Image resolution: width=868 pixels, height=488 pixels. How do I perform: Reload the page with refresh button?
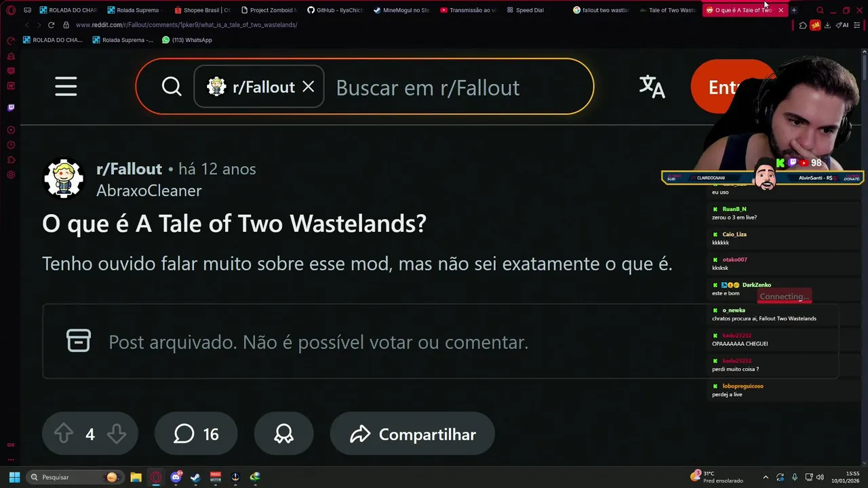coord(51,25)
